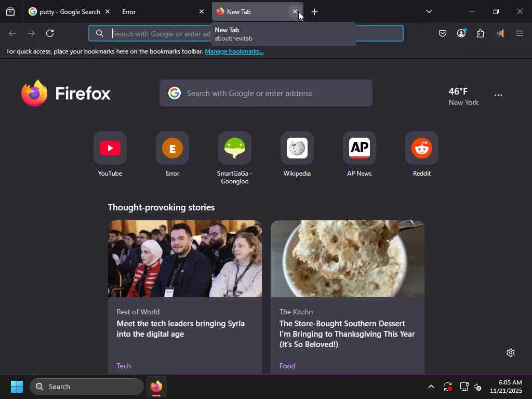Open the 6:05 AM clock and date
The image size is (532, 399).
pyautogui.click(x=506, y=387)
